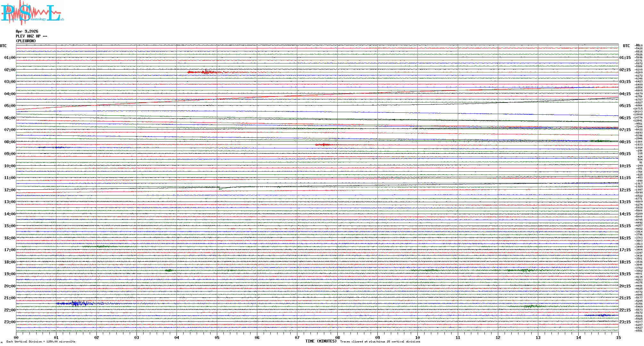Screen dimensions: 644x346
Task: Click minute 10 on the bottom axis
Action: click(417, 338)
